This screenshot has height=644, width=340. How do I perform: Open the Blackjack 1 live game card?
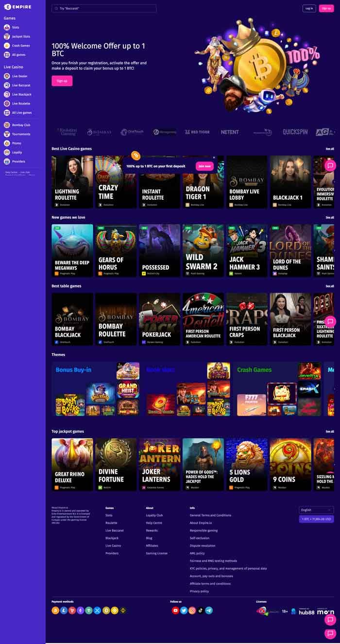290,182
